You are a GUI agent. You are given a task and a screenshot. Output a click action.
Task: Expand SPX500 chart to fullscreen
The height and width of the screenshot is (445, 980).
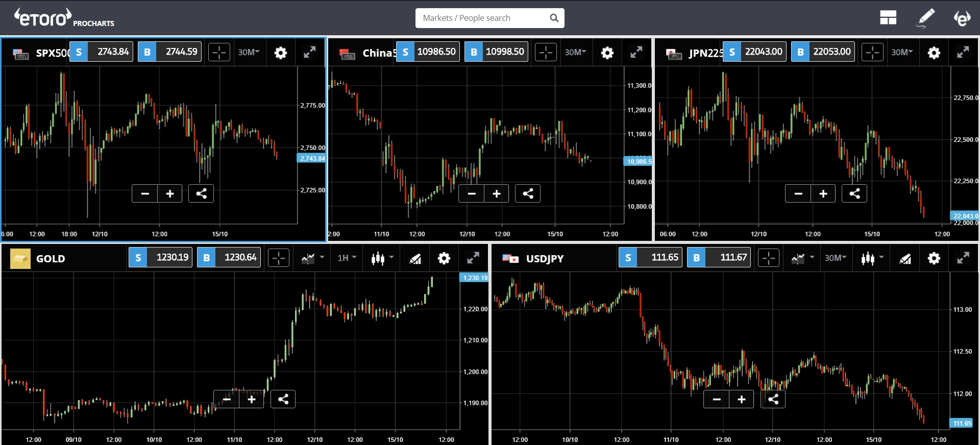(x=309, y=52)
